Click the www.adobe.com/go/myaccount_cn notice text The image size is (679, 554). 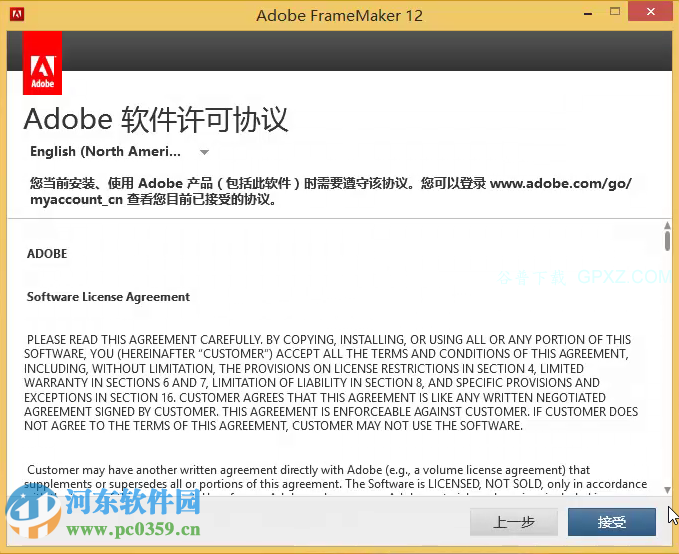click(x=331, y=191)
